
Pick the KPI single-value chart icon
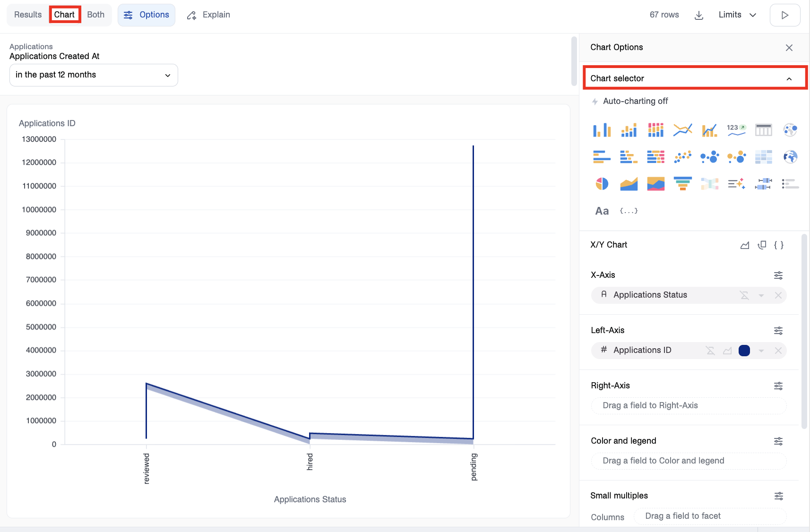736,130
